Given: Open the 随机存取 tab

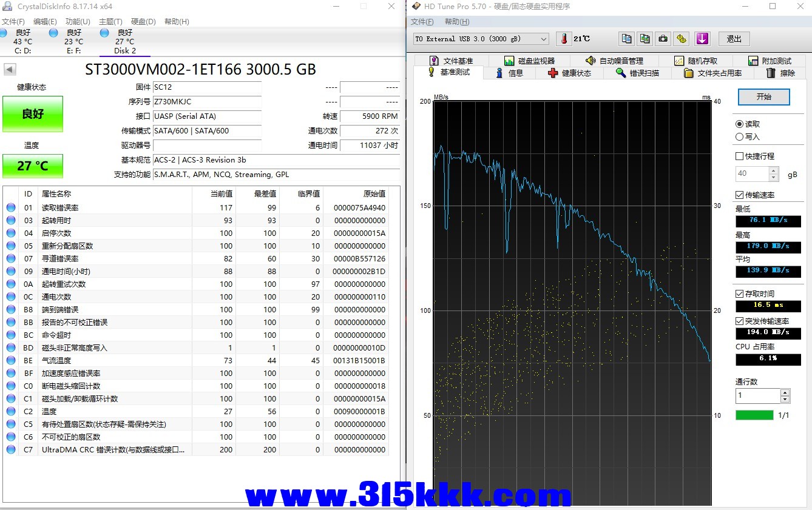Looking at the screenshot, I should [x=696, y=61].
